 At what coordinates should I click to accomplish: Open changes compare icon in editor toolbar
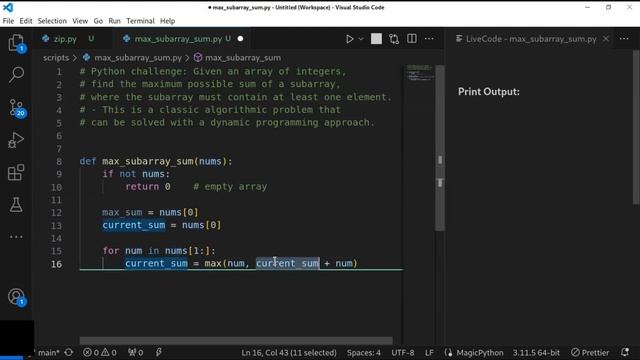(394, 39)
